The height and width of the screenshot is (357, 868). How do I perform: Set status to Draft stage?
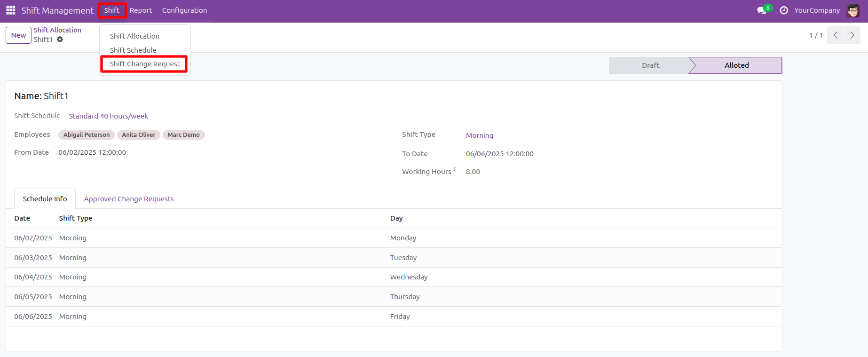650,65
